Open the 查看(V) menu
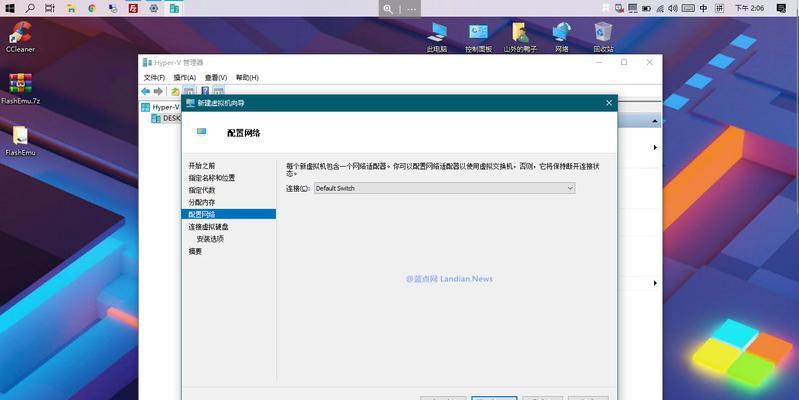Viewport: 799px width, 400px height. 216,77
